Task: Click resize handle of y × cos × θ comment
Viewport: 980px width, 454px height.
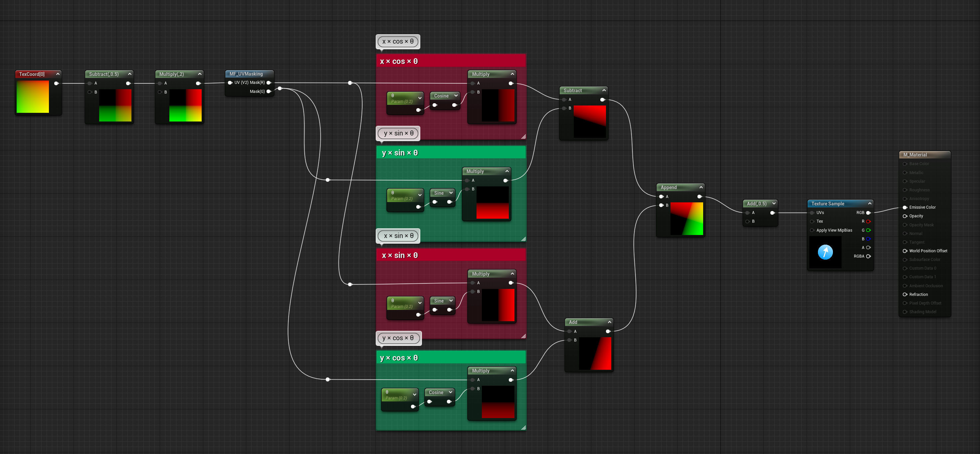Action: click(x=523, y=428)
